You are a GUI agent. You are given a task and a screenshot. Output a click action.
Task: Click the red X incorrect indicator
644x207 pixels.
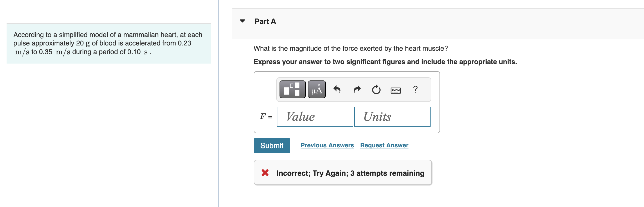click(264, 173)
